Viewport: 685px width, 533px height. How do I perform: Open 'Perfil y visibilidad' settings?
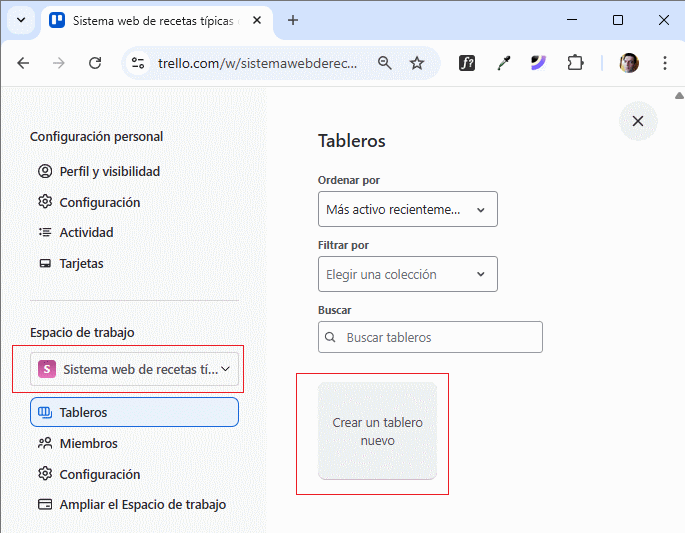(x=109, y=171)
